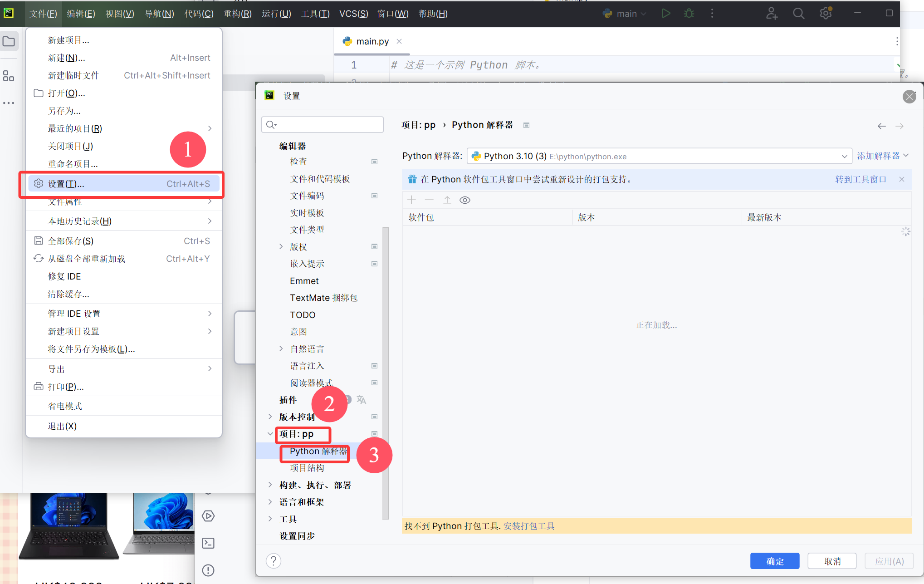Open the Problems tool window icon
Viewport: 924px width, 584px height.
(208, 570)
